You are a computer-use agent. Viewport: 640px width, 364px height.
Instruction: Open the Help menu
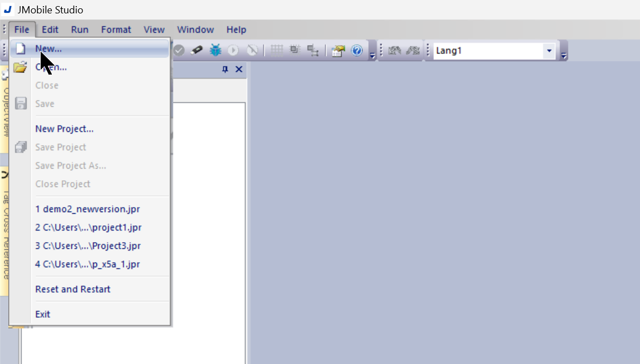click(x=236, y=29)
